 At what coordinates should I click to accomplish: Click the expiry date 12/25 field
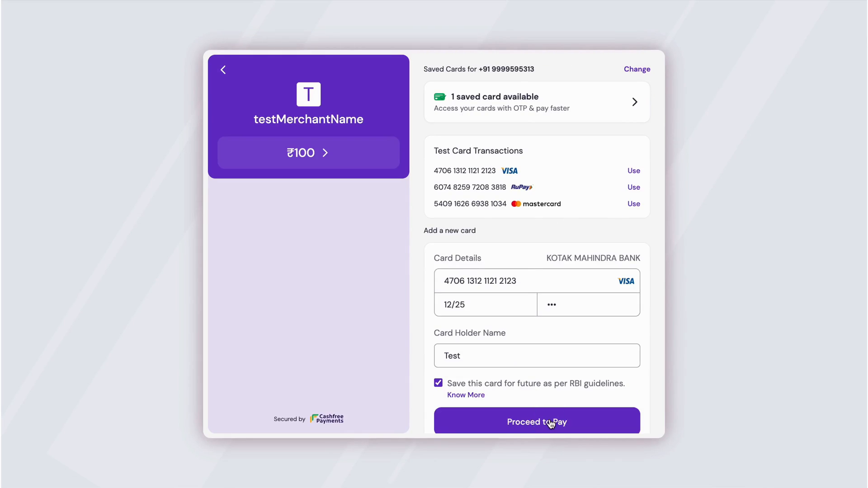[x=486, y=305]
